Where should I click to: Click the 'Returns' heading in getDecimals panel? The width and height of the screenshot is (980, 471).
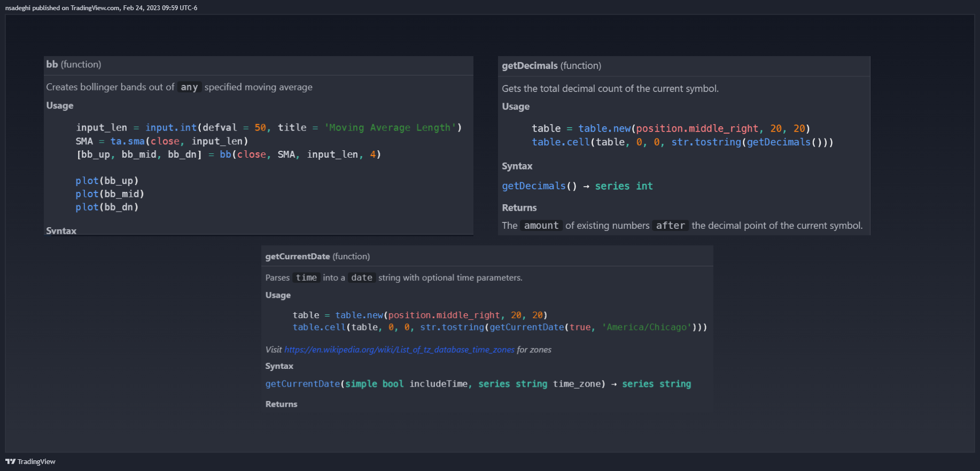click(519, 208)
